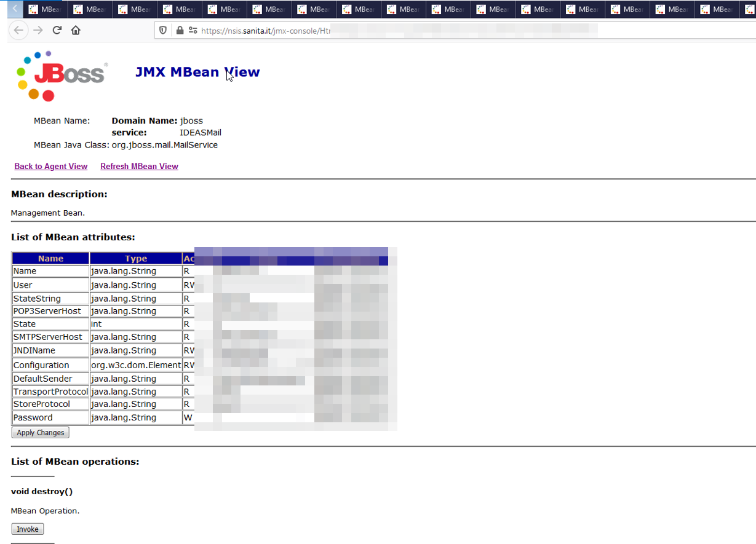This screenshot has width=756, height=544.
Task: Open site permissions icon beside the padlock
Action: pos(193,30)
